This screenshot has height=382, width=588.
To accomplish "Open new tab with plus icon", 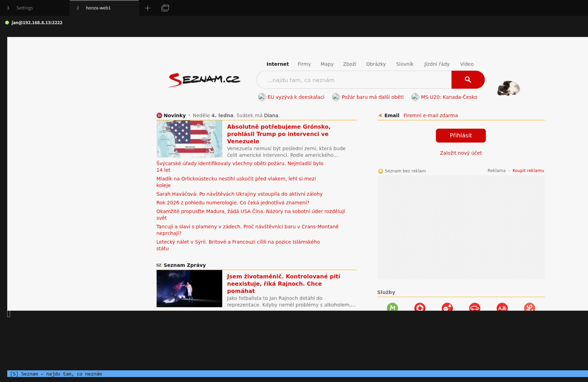I will 148,8.
